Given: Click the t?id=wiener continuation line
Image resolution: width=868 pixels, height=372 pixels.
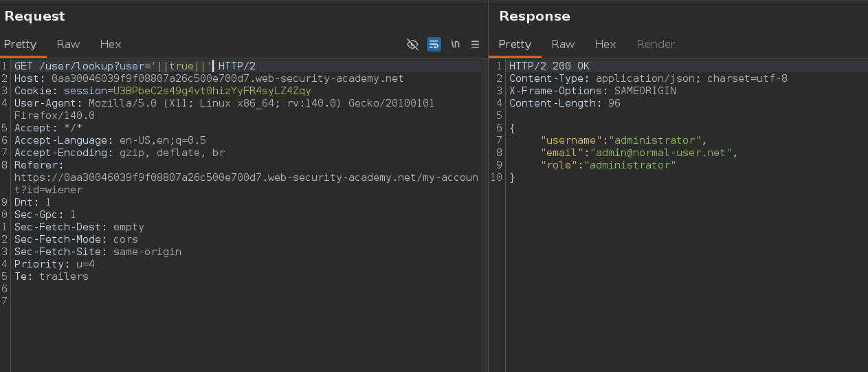Looking at the screenshot, I should (48, 190).
